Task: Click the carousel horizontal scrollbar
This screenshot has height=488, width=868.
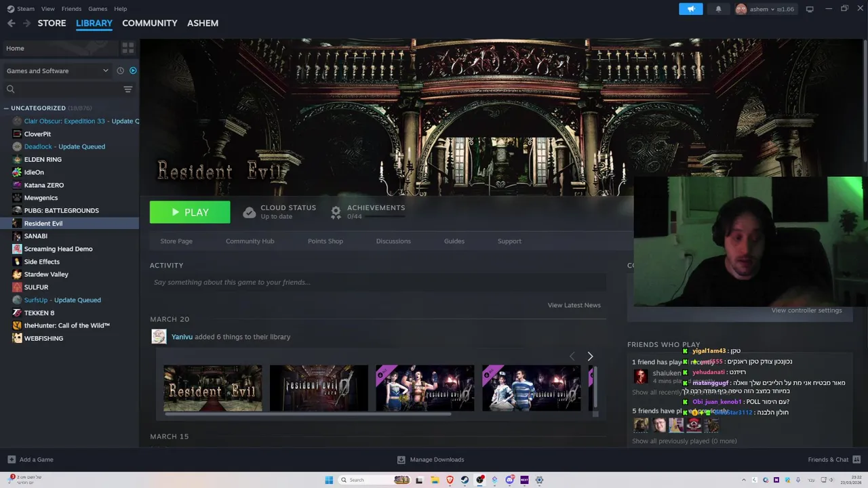Action: tap(307, 413)
